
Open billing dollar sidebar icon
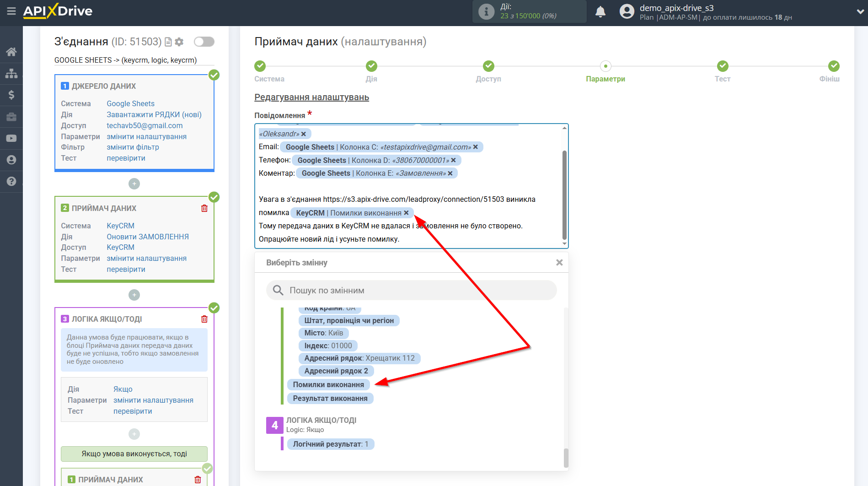pyautogui.click(x=11, y=95)
